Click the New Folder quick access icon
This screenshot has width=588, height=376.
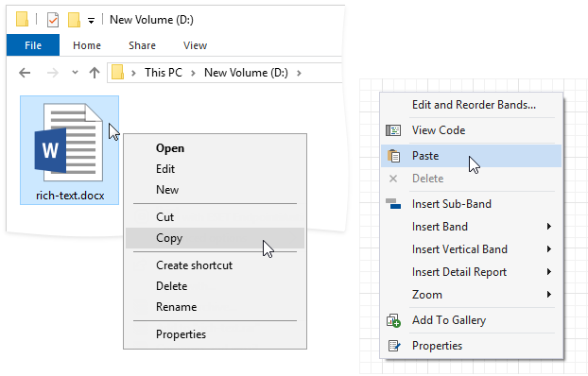[74, 20]
